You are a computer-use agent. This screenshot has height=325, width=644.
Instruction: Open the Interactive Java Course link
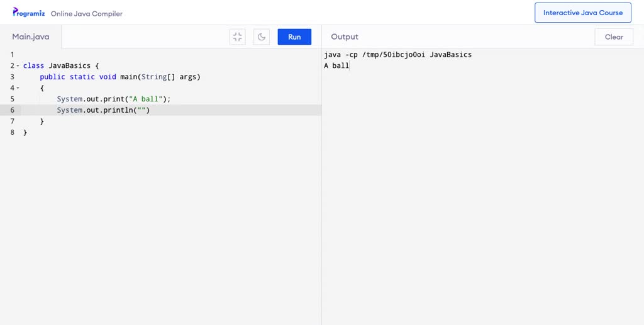[583, 13]
